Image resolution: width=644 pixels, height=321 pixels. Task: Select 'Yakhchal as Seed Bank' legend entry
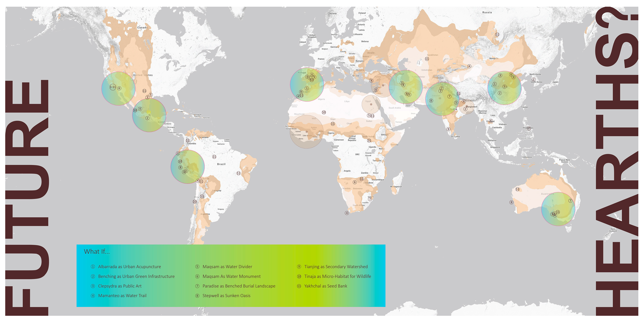325,286
